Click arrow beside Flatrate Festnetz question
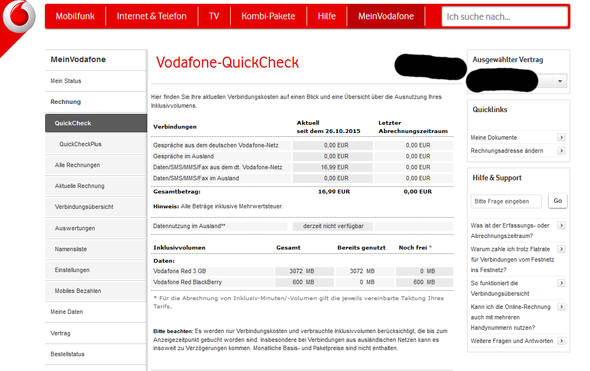Screen dimensions: 590x371 pyautogui.click(x=561, y=249)
